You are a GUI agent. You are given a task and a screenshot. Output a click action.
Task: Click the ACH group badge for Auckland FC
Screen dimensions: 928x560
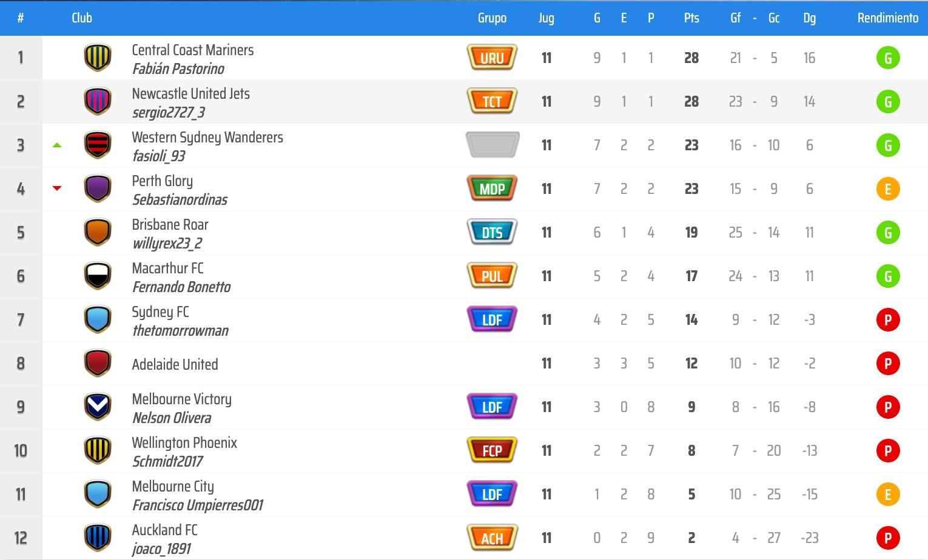(492, 538)
